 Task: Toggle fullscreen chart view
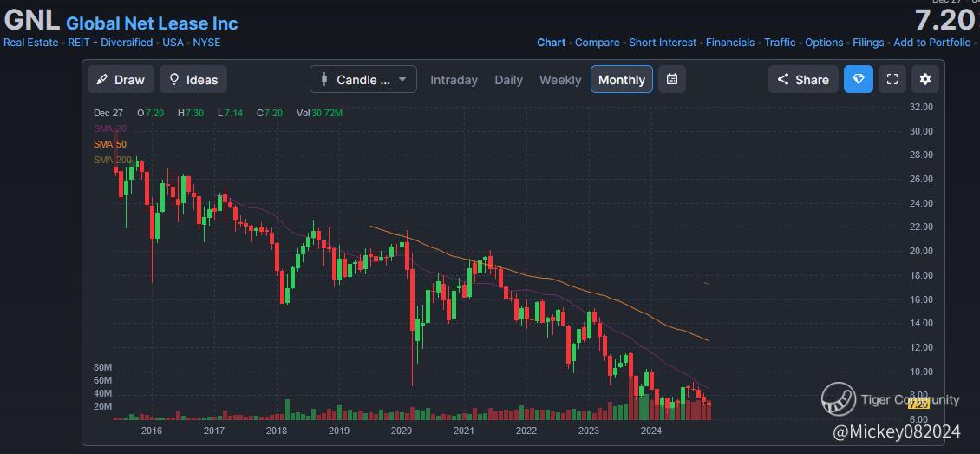[x=892, y=79]
